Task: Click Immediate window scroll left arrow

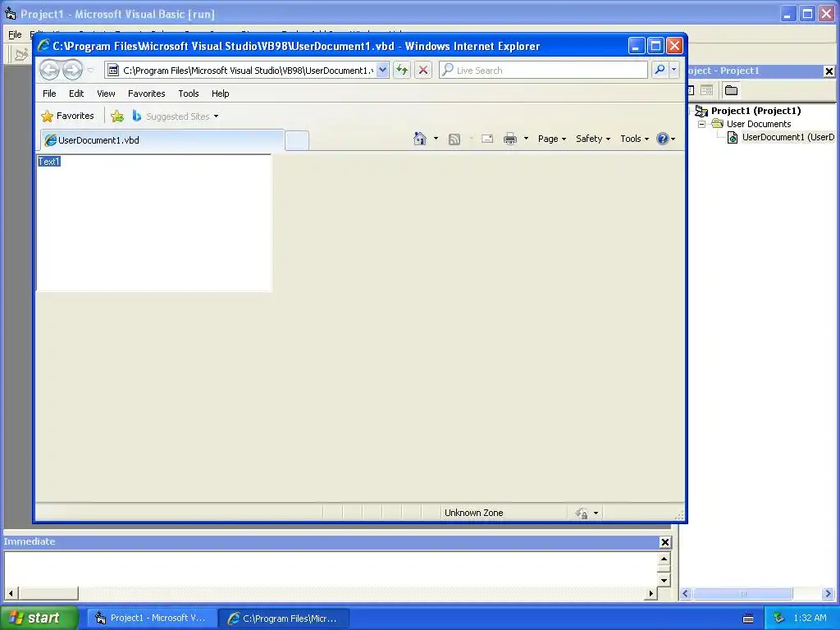Action: tap(11, 593)
